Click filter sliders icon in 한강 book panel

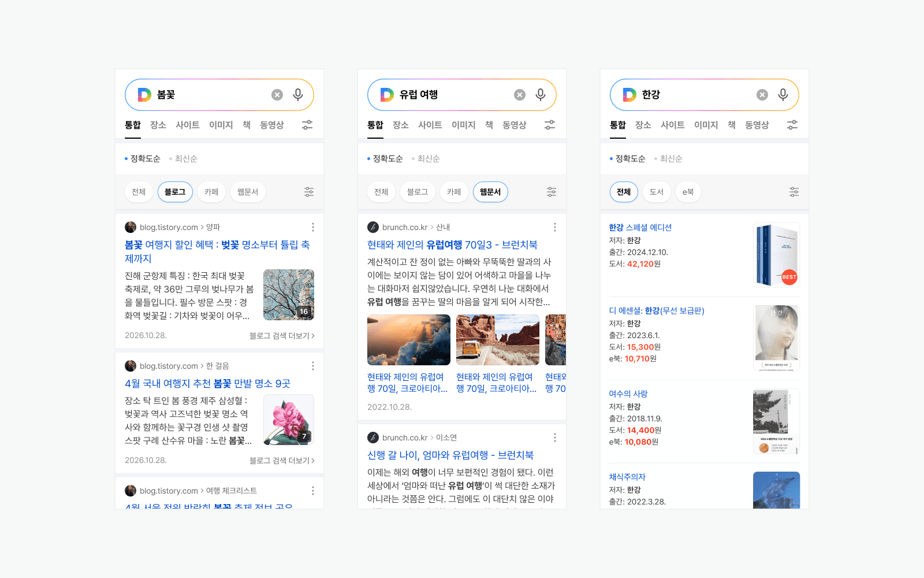[x=794, y=192]
